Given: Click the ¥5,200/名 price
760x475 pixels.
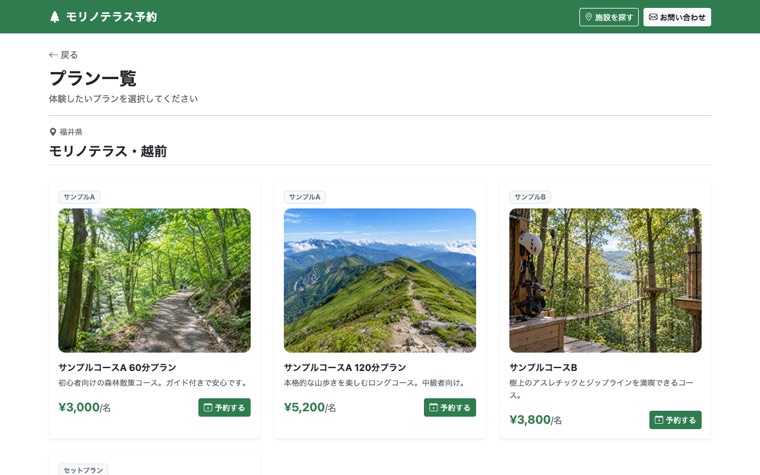Looking at the screenshot, I should click(310, 407).
